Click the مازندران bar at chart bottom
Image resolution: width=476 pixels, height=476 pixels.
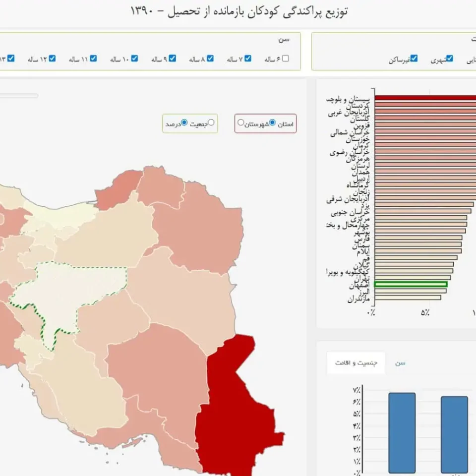click(408, 297)
